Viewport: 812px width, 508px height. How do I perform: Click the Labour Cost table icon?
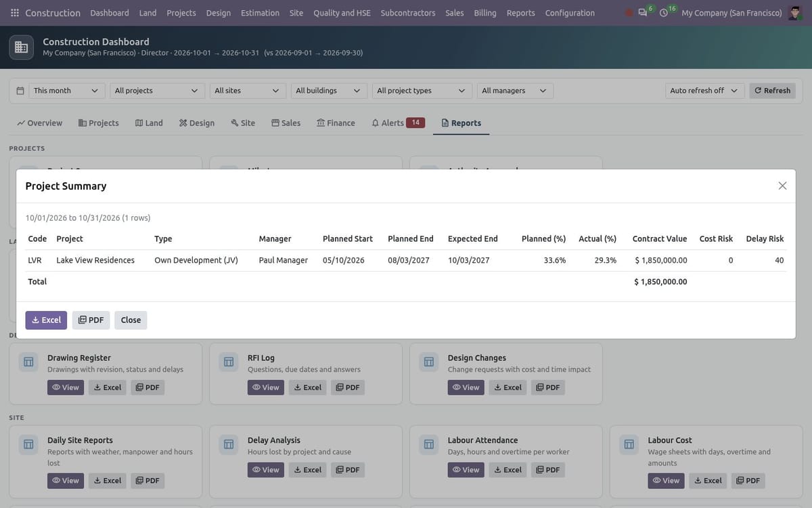click(629, 445)
